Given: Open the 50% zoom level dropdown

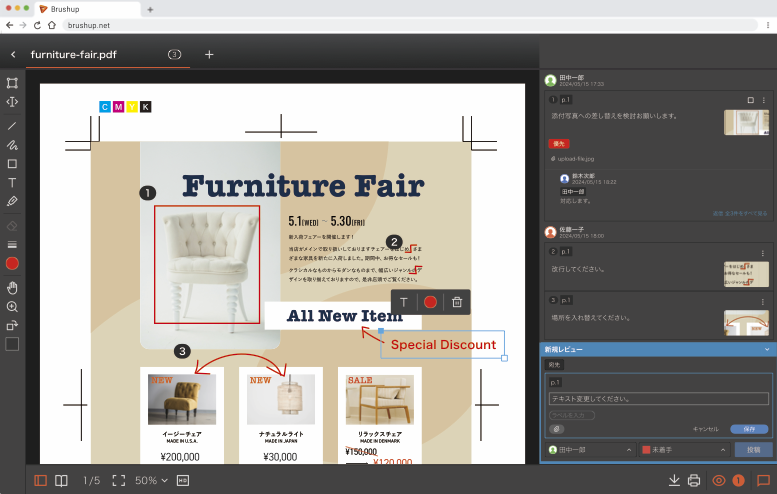Looking at the screenshot, I should coord(152,480).
